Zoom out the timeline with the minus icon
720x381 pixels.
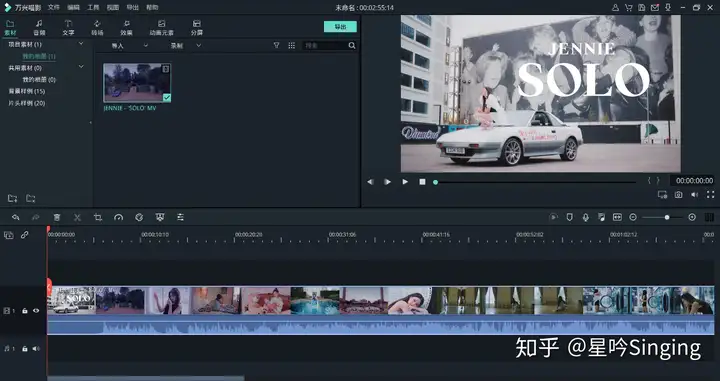coord(633,218)
